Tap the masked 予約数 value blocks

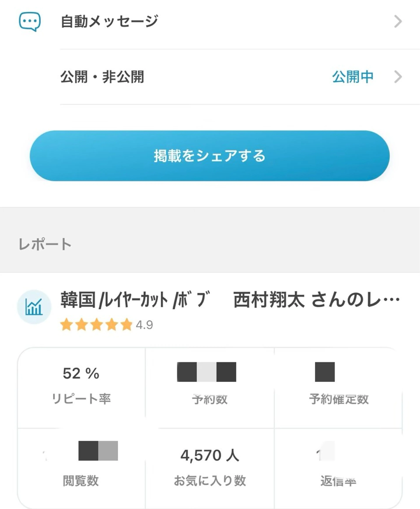[206, 372]
